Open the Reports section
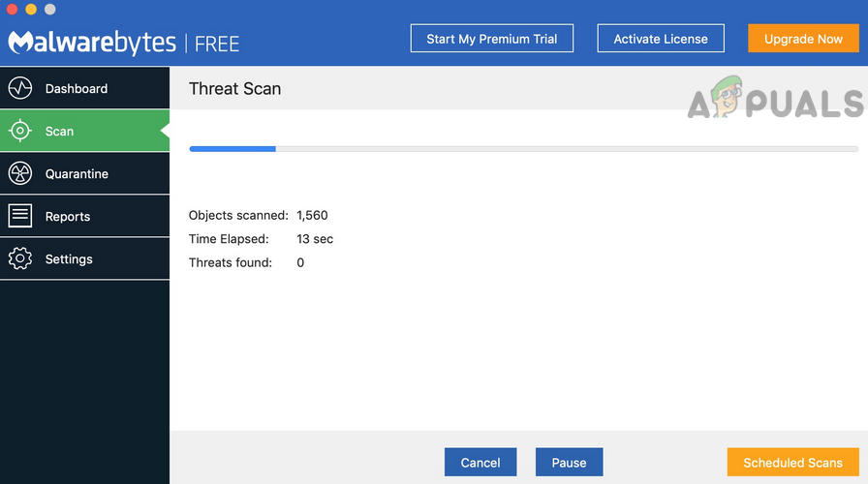 (x=84, y=216)
